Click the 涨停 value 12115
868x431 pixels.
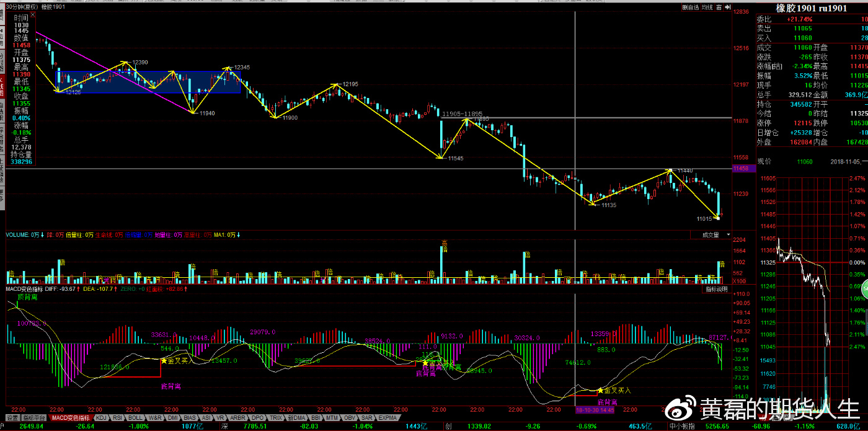pos(802,122)
